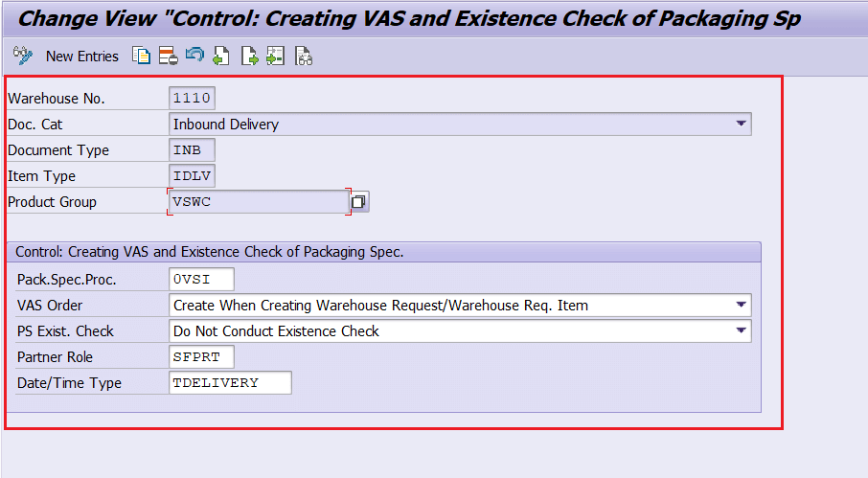Click document with glasses toolbar icon

pos(304,56)
